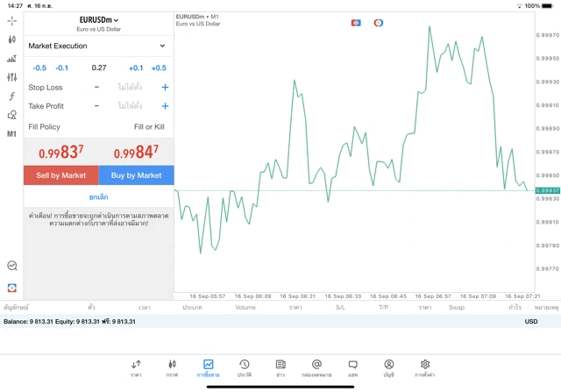The width and height of the screenshot is (561, 392).
Task: Decrease volume by -0.1
Action: (x=62, y=68)
